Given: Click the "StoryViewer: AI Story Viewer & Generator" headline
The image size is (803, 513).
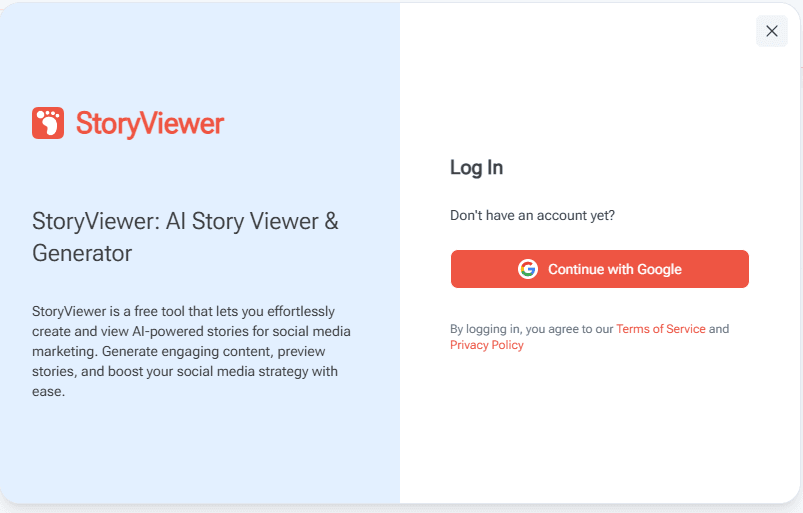Looking at the screenshot, I should 185,237.
